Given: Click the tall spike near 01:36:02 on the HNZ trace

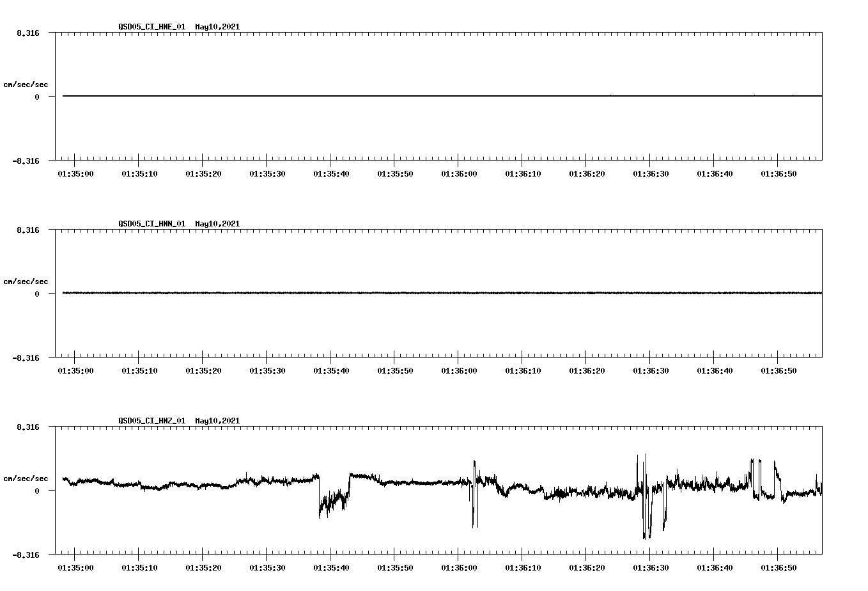Looking at the screenshot, I should pos(473,467).
